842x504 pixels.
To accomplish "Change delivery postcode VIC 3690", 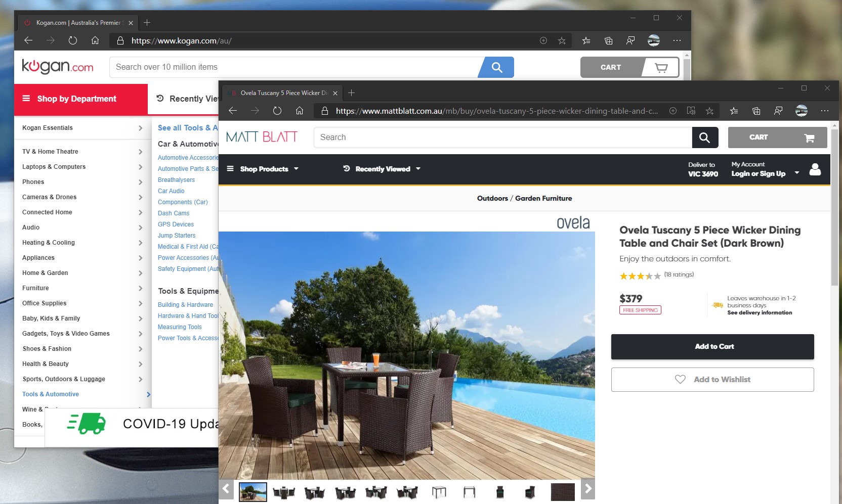I will 703,170.
